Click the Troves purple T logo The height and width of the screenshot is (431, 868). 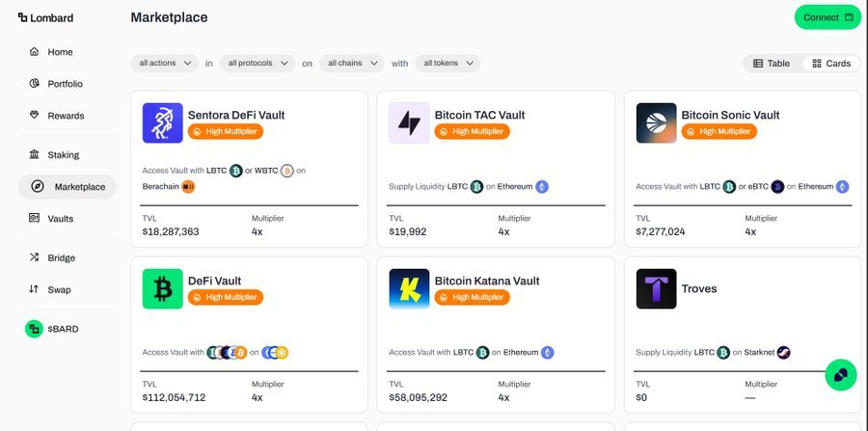[656, 289]
